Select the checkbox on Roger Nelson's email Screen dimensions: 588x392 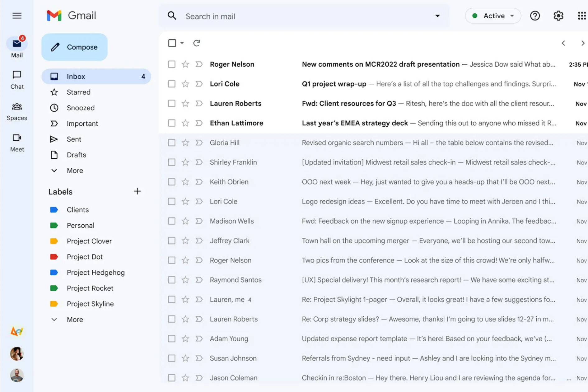[171, 64]
